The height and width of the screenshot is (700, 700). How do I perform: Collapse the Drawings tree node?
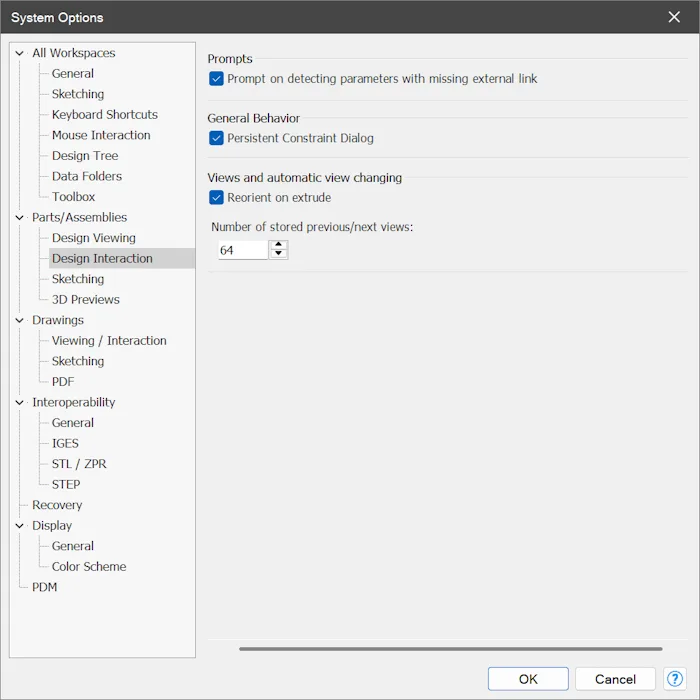19,320
